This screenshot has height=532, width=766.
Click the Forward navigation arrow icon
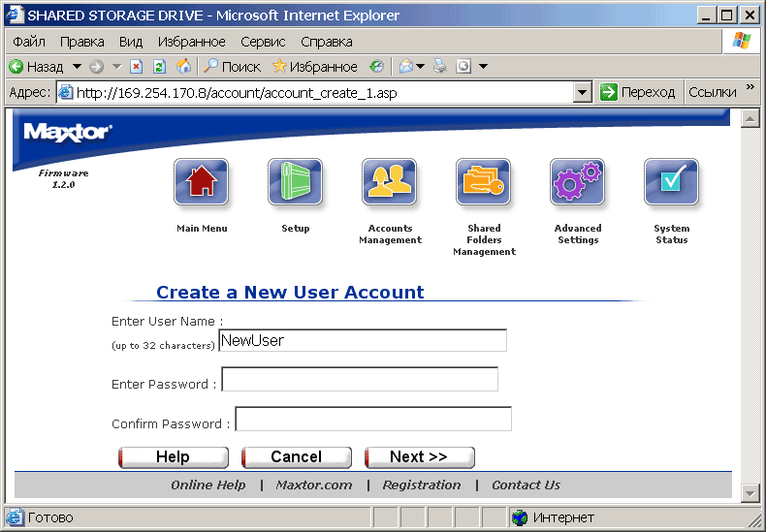pos(97,66)
